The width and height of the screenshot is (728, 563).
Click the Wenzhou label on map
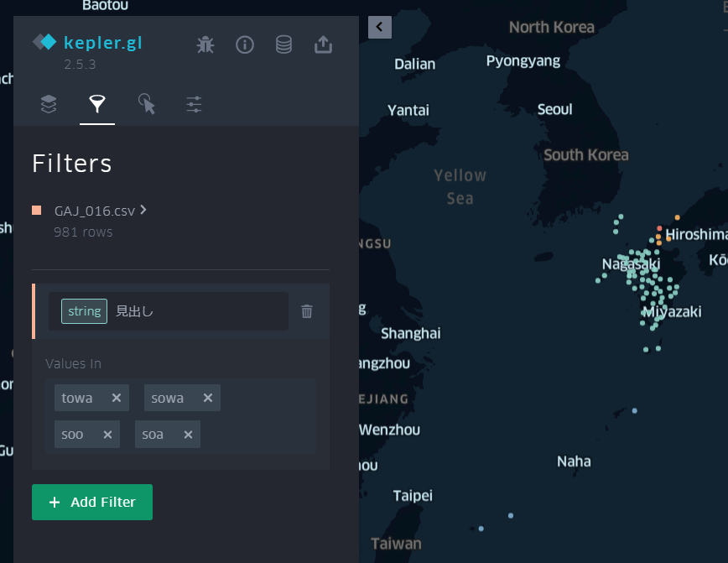[389, 430]
